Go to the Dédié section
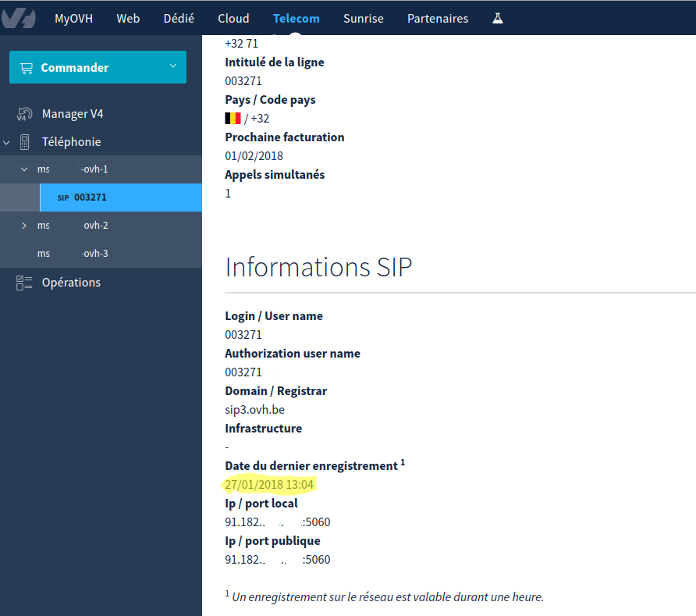696x616 pixels. coord(179,18)
